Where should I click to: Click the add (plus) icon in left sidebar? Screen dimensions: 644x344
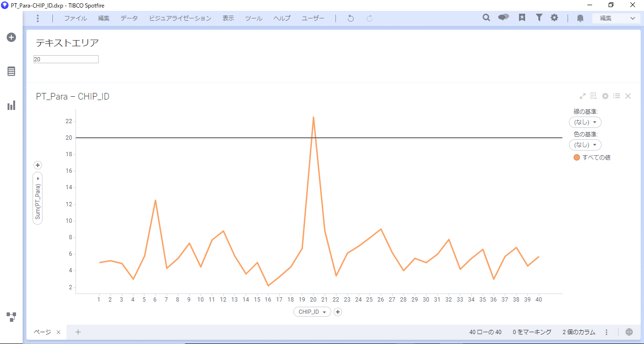[x=11, y=37]
